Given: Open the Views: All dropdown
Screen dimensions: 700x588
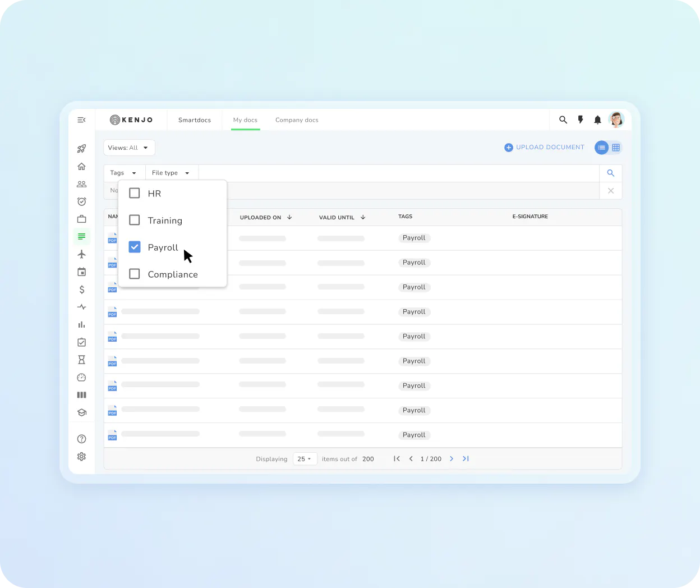Looking at the screenshot, I should tap(129, 148).
